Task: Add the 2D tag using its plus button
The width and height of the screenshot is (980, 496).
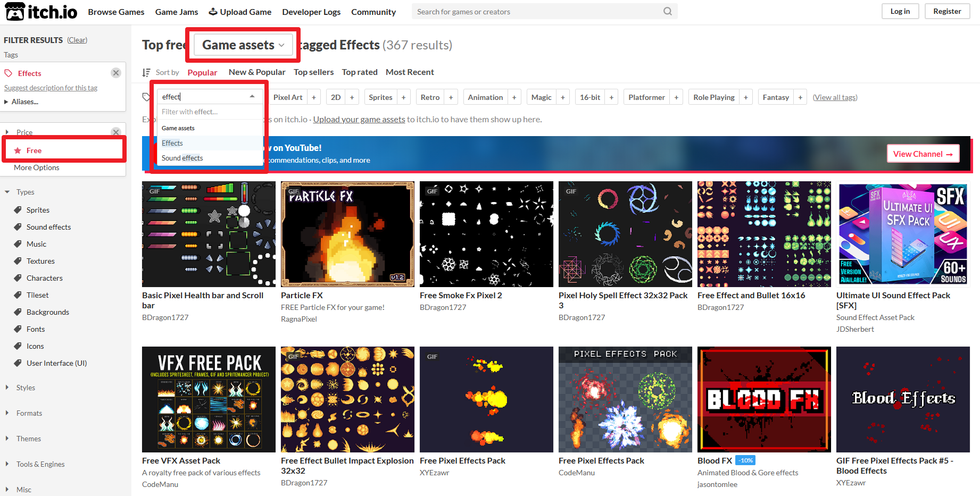Action: coord(352,97)
